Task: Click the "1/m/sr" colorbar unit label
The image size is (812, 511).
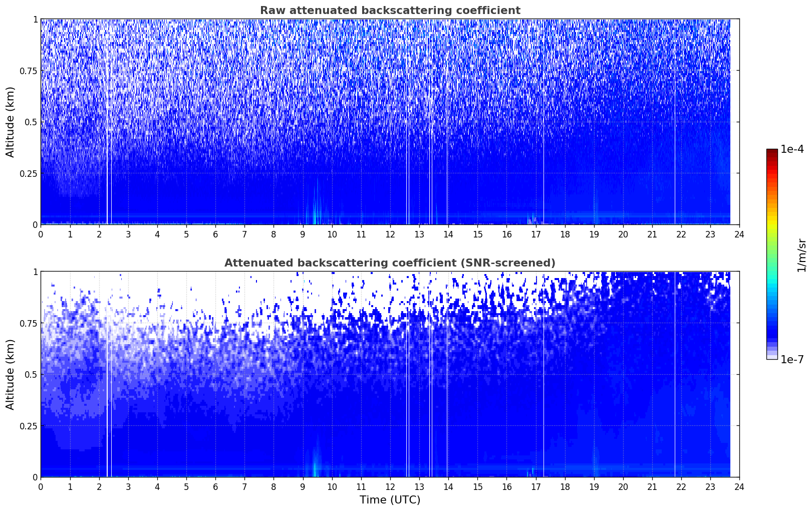Action: (801, 254)
